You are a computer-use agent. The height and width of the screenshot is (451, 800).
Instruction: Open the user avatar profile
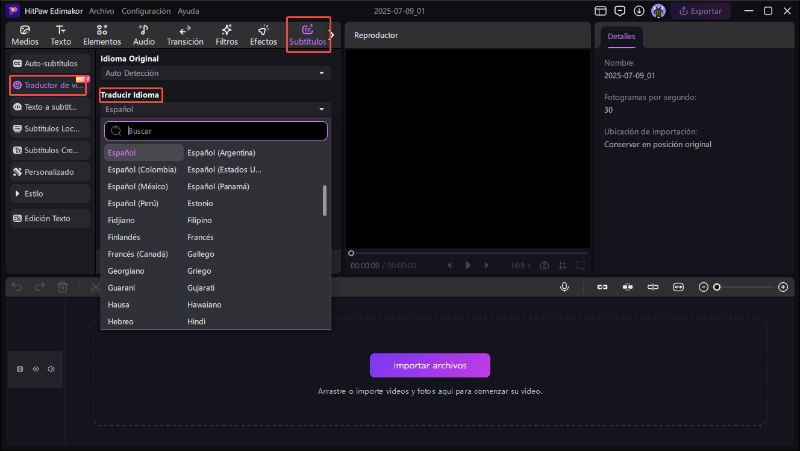tap(658, 11)
